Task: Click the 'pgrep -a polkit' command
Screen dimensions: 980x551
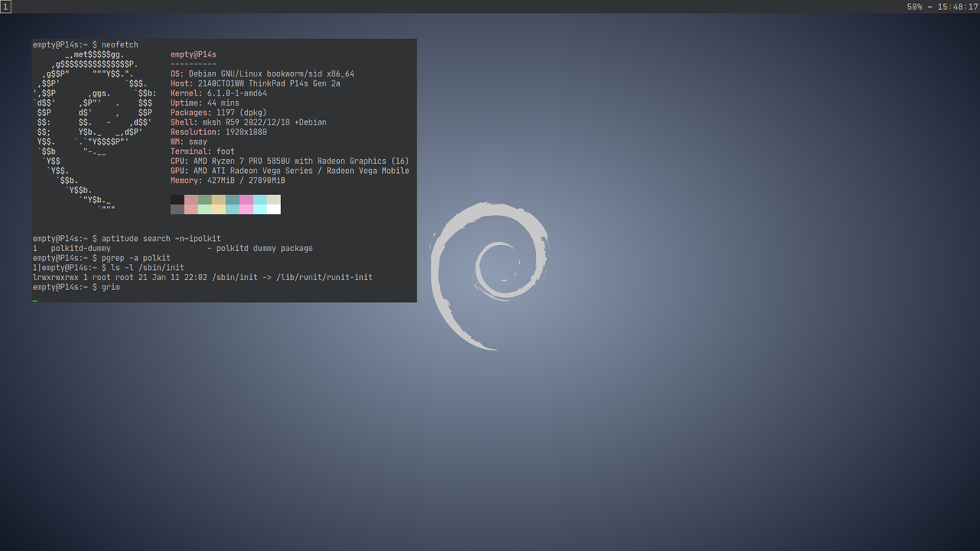Action: pyautogui.click(x=136, y=258)
